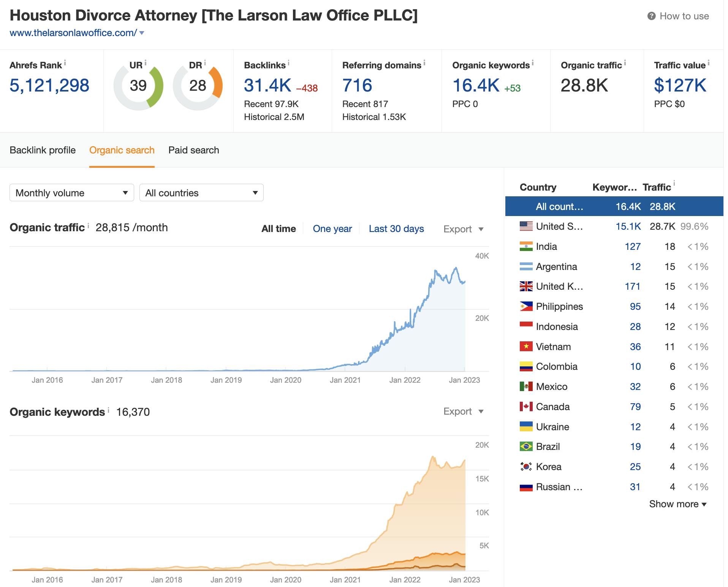This screenshot has width=728, height=587.
Task: Click the 716 referring domains number
Action: click(x=357, y=85)
